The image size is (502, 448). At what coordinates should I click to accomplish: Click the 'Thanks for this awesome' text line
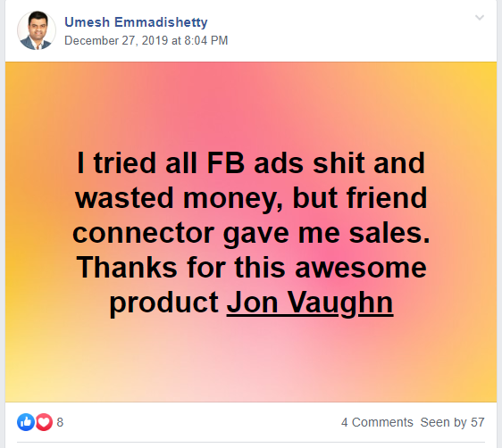click(x=251, y=268)
